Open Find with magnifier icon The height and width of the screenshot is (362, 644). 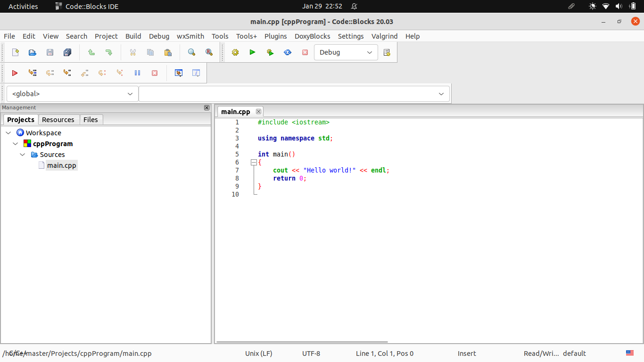coord(191,52)
